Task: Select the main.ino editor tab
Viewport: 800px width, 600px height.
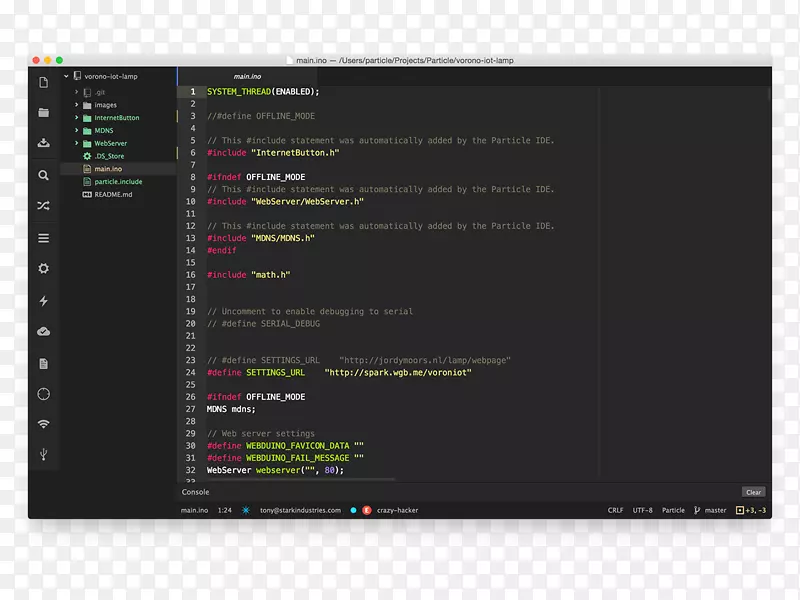Action: pos(248,76)
